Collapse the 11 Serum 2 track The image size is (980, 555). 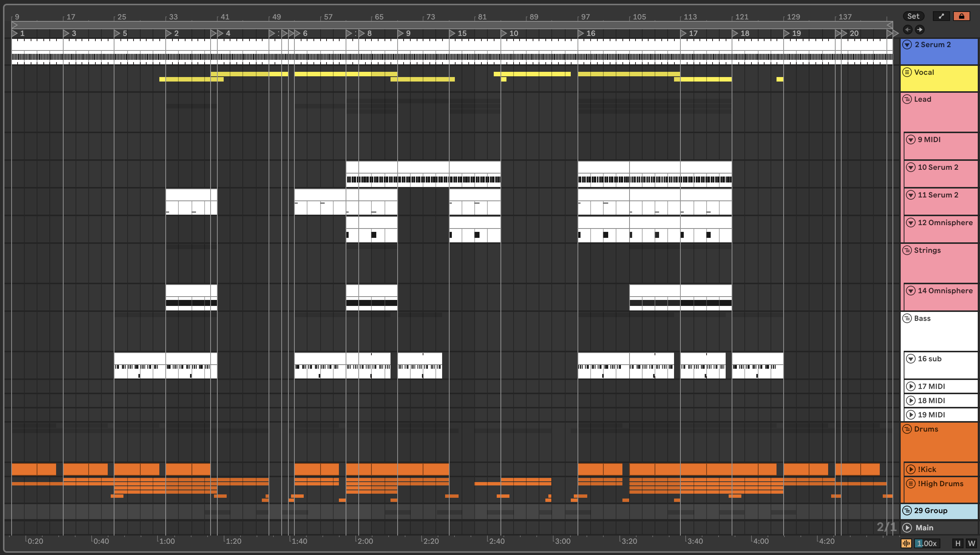911,195
